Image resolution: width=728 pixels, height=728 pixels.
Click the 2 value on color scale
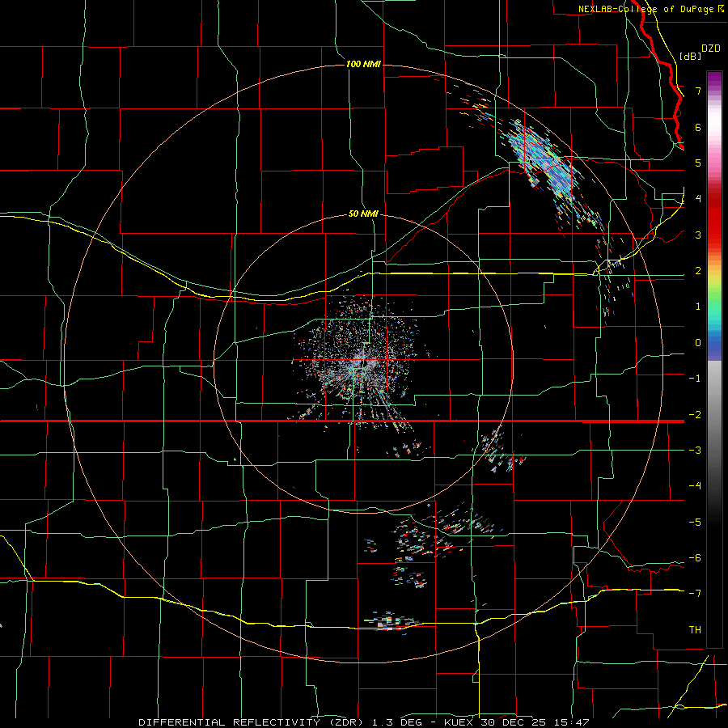[698, 270]
